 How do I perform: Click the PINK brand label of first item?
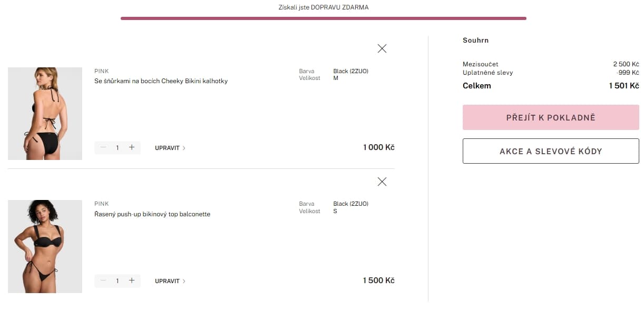click(x=101, y=71)
